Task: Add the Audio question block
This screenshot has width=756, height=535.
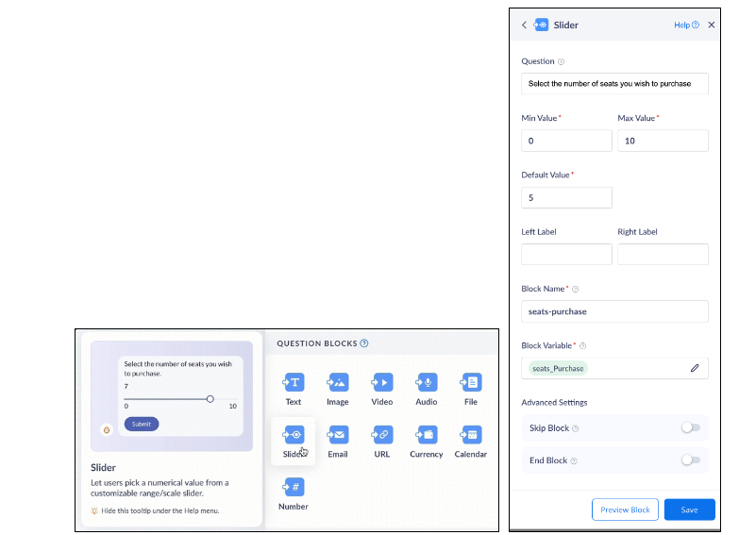Action: point(426,382)
